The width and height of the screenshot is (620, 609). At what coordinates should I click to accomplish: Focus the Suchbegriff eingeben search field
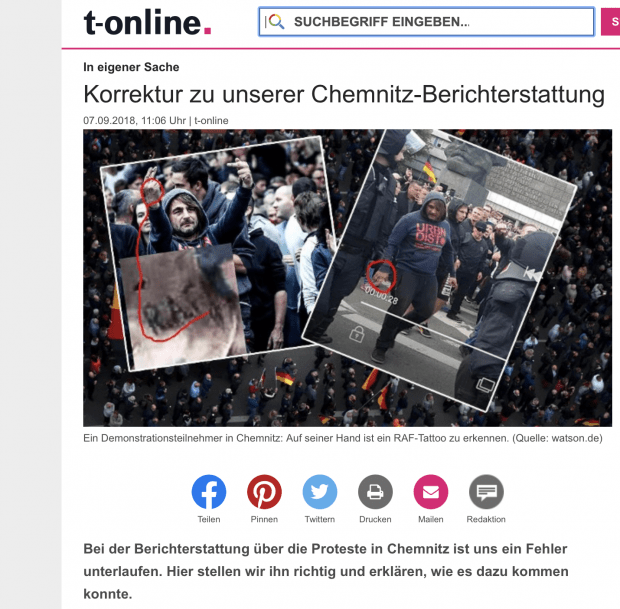(x=426, y=21)
